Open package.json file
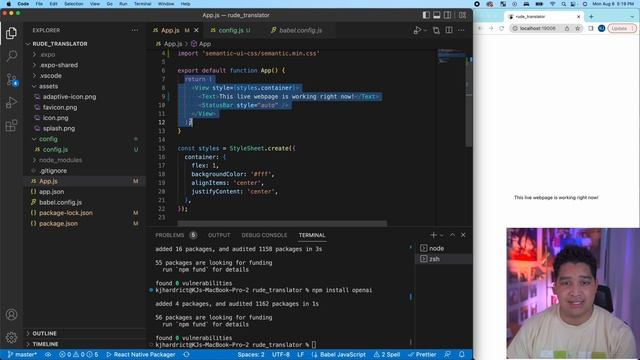This screenshot has height=360, width=640. pos(58,223)
